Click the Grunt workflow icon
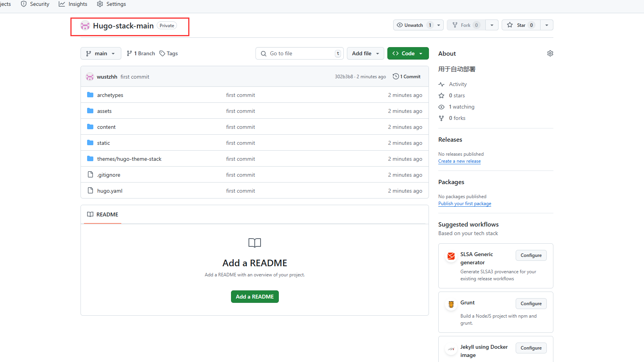Viewport: 644px width, 362px height. [x=451, y=304]
